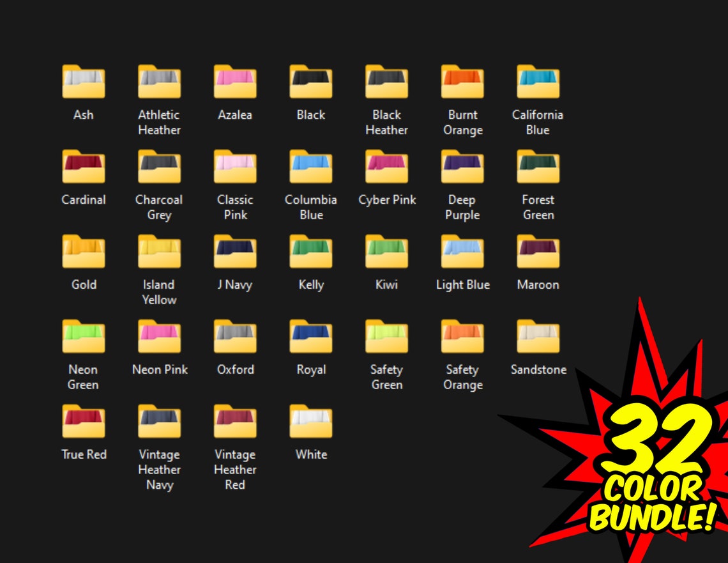Click the Deep Purple folder
The width and height of the screenshot is (728, 563).
pos(462,167)
